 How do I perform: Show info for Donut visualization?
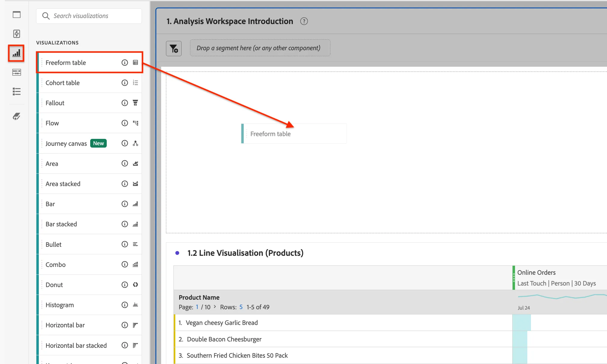point(124,285)
